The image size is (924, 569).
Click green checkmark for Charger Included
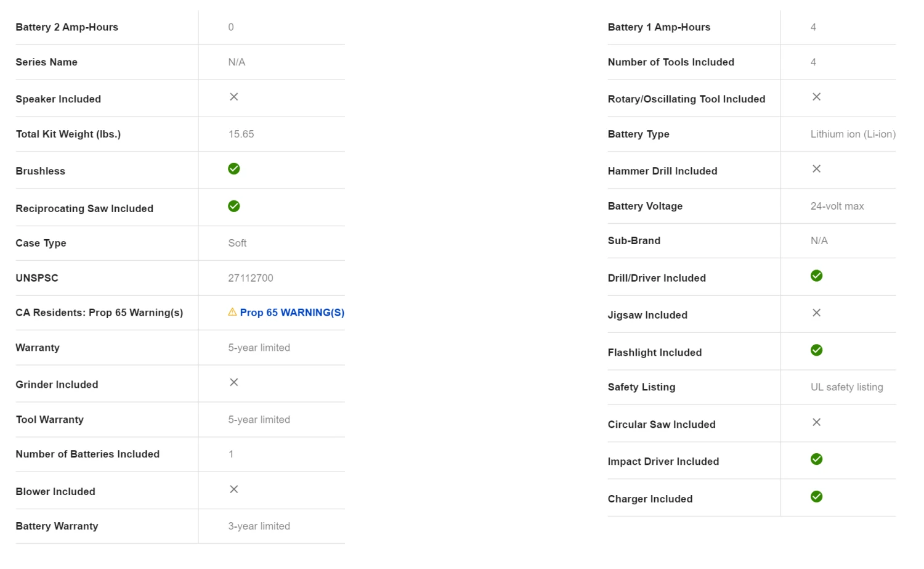click(817, 497)
